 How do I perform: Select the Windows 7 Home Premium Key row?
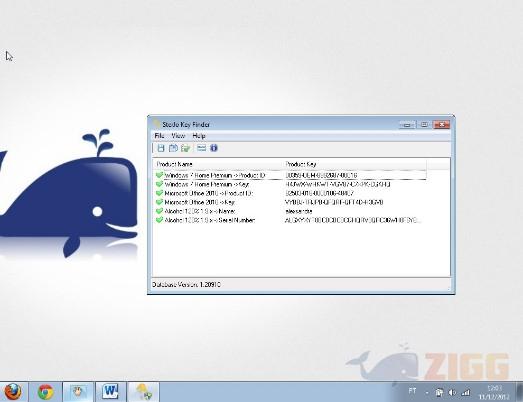291,184
